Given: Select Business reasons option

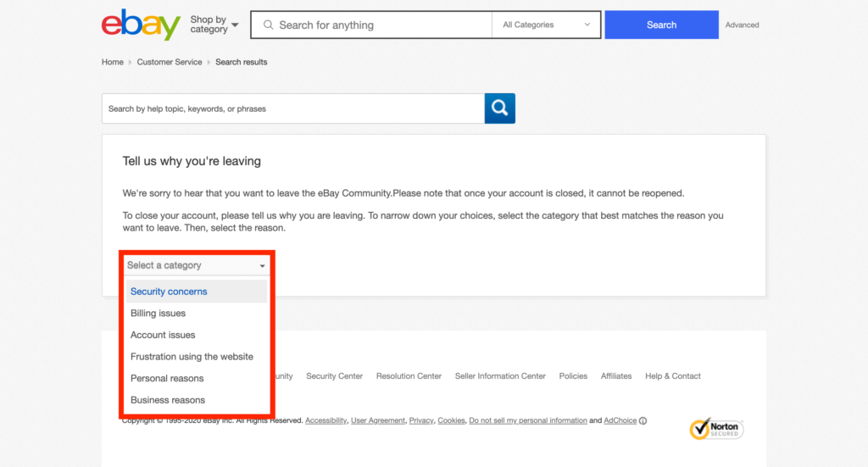Looking at the screenshot, I should click(168, 400).
